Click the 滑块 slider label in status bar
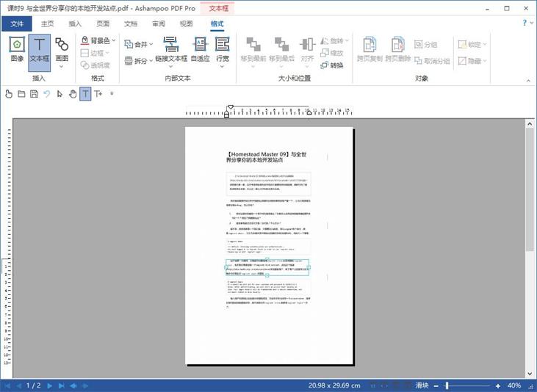 [x=422, y=385]
